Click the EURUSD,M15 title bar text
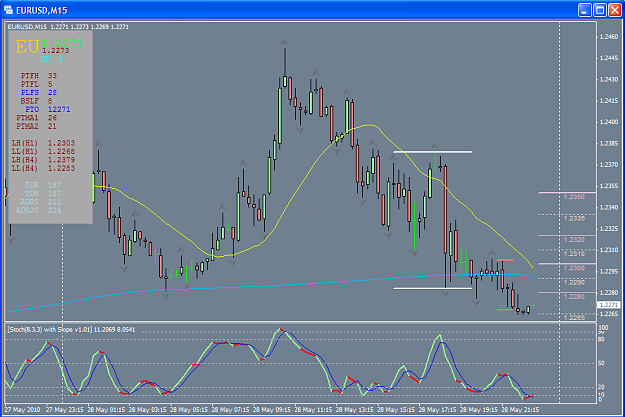The image size is (625, 417). pos(41,10)
